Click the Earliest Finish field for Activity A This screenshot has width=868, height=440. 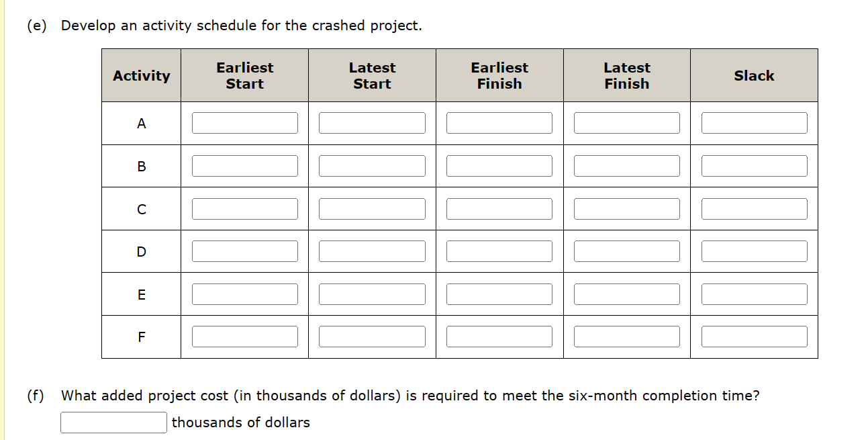499,122
